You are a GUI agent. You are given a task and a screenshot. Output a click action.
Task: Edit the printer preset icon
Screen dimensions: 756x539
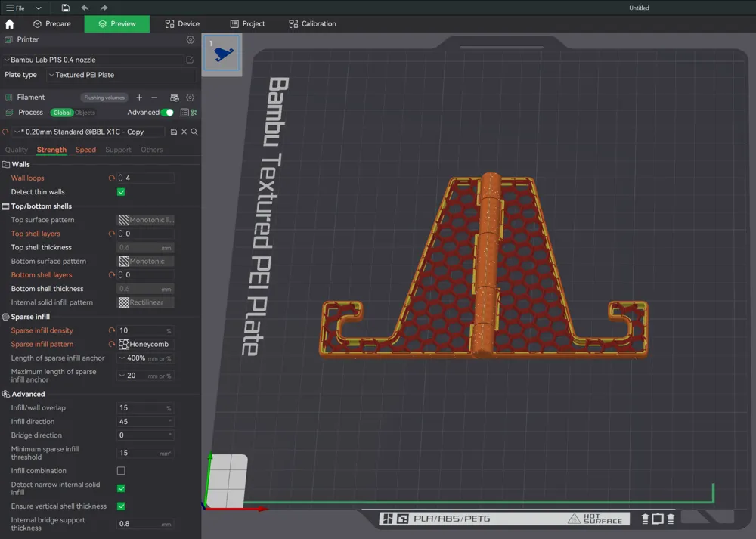point(190,60)
